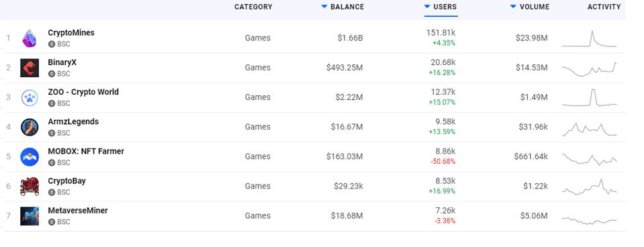The width and height of the screenshot is (644, 247).
Task: Open the CryptoBay octopus icon
Action: coord(30,187)
